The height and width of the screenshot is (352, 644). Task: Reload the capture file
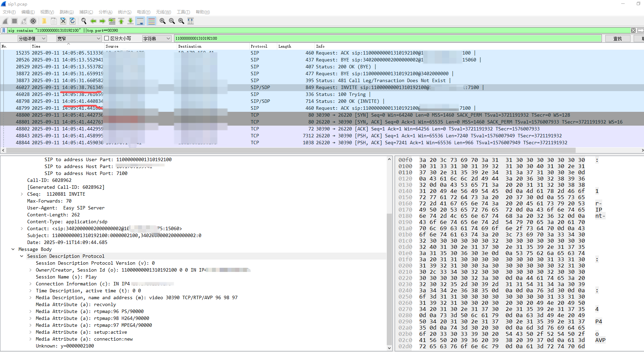pos(72,21)
